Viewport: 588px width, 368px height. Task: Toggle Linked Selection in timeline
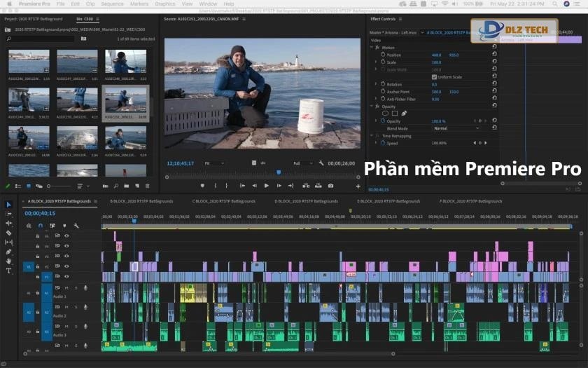click(52, 226)
